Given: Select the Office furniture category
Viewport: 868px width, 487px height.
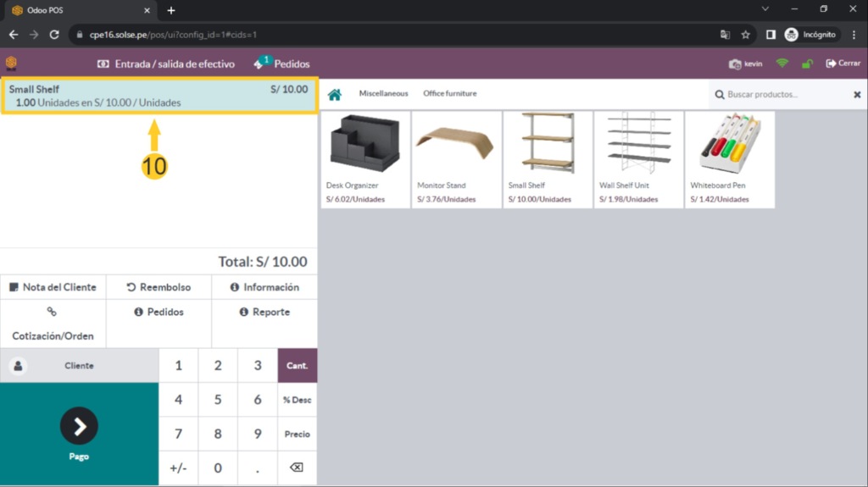Looking at the screenshot, I should click(x=449, y=94).
